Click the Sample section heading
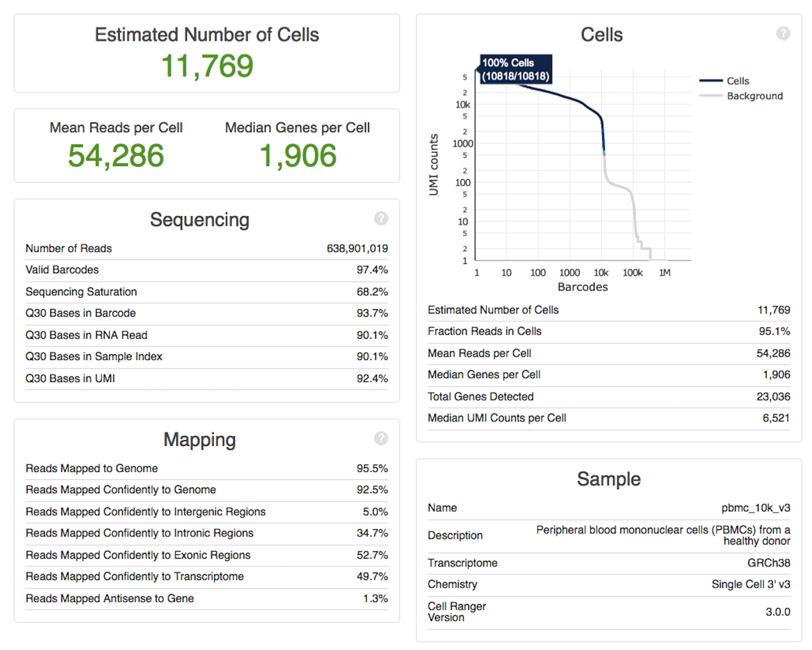 (x=609, y=479)
